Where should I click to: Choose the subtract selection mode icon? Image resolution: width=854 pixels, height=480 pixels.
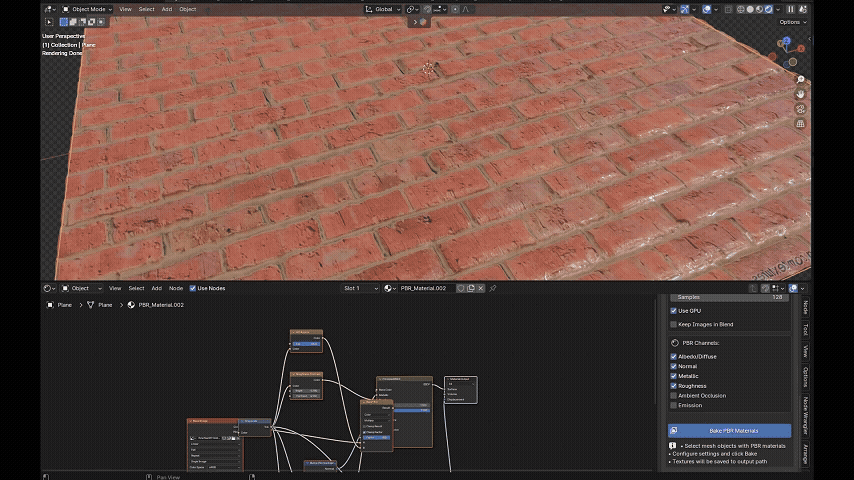coord(82,22)
